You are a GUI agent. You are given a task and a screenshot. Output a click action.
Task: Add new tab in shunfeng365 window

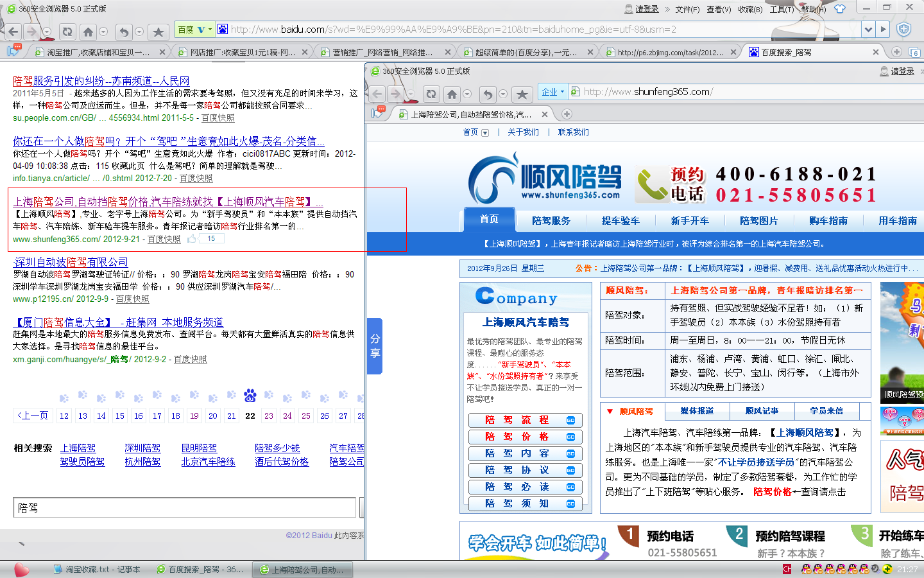click(x=567, y=114)
